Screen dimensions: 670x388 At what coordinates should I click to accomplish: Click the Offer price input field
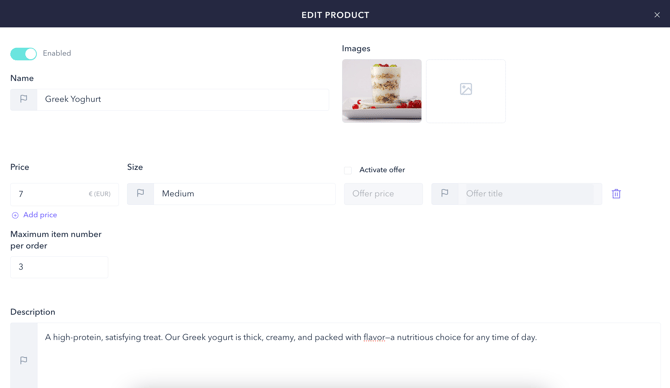pyautogui.click(x=383, y=194)
